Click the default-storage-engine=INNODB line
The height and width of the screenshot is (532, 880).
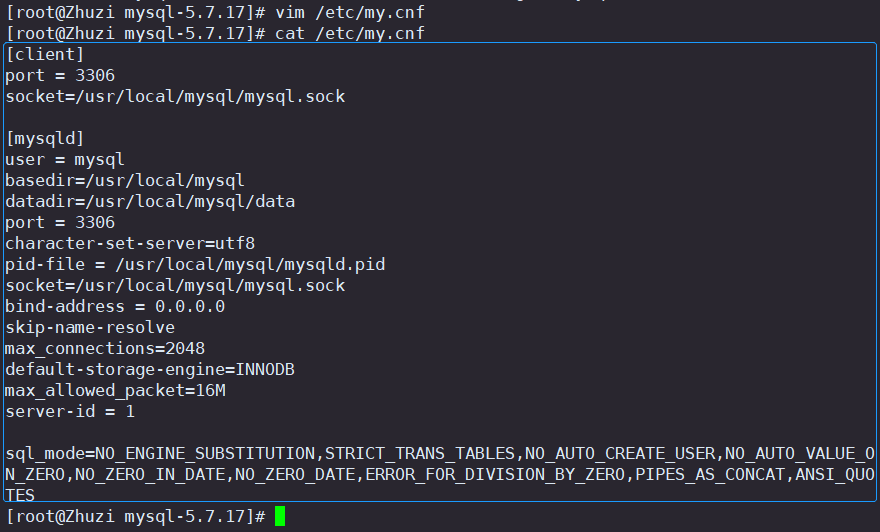pyautogui.click(x=150, y=370)
